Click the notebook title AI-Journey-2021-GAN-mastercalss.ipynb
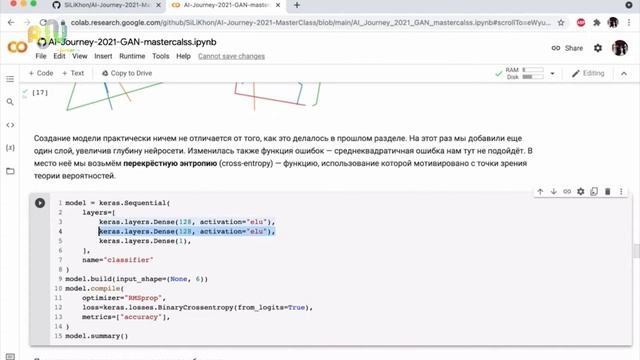The image size is (640, 360). (x=132, y=42)
